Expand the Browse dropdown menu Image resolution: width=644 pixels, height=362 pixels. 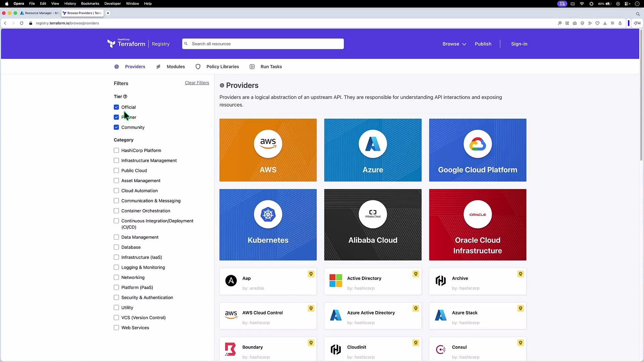[454, 44]
